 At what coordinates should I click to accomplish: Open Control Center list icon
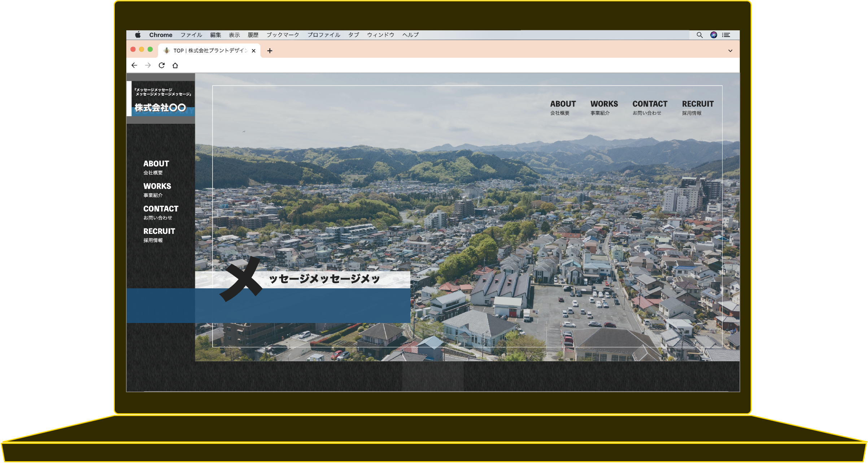726,35
